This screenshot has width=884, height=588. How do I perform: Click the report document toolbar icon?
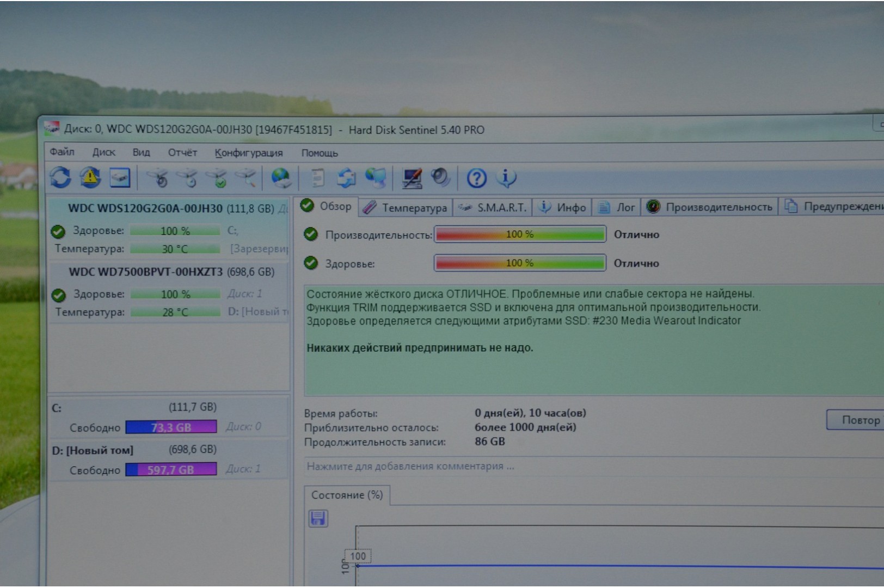(317, 178)
